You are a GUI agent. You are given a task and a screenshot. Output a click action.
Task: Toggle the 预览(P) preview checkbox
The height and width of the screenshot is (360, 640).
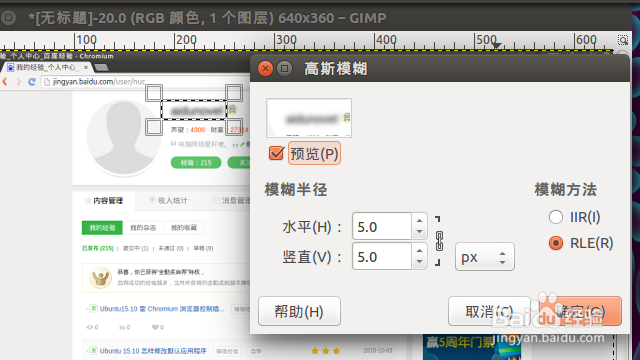click(276, 153)
